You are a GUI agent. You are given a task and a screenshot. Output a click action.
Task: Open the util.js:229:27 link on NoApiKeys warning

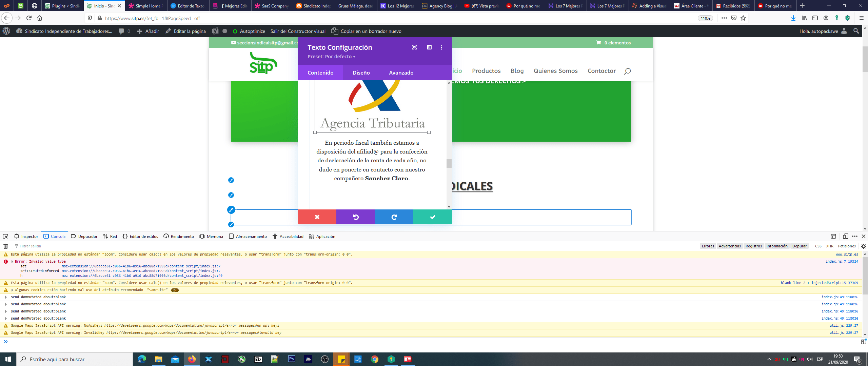(844, 325)
